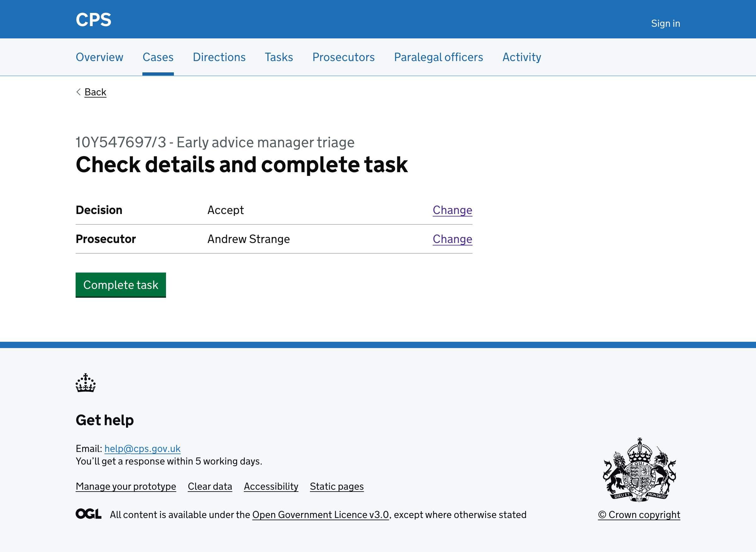Open the Directions section
The image size is (756, 552).
click(219, 57)
